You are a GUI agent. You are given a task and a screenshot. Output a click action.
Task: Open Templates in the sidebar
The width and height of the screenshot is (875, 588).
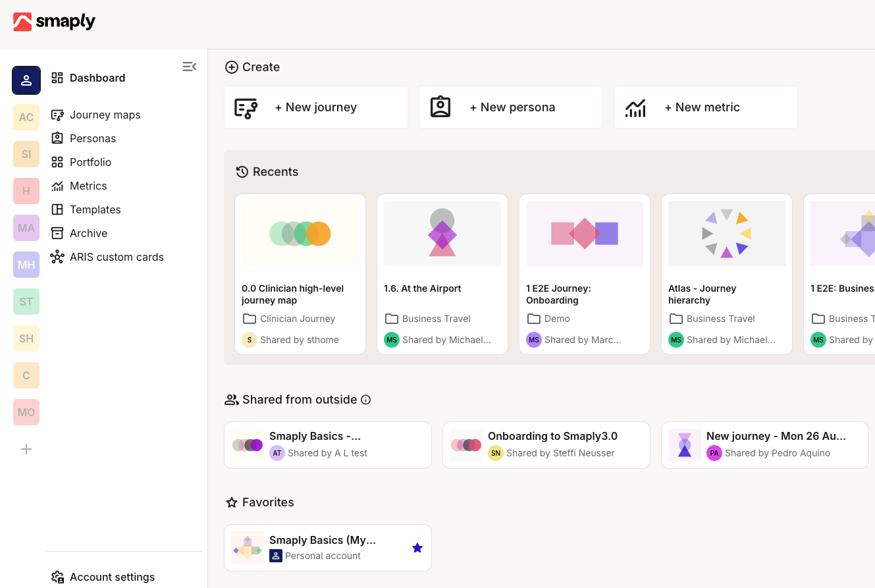pos(95,209)
